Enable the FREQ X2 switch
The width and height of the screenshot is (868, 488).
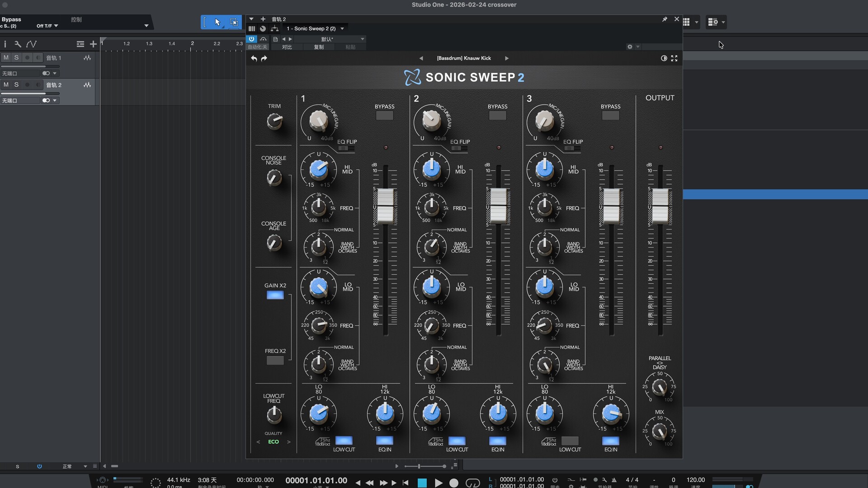275,361
